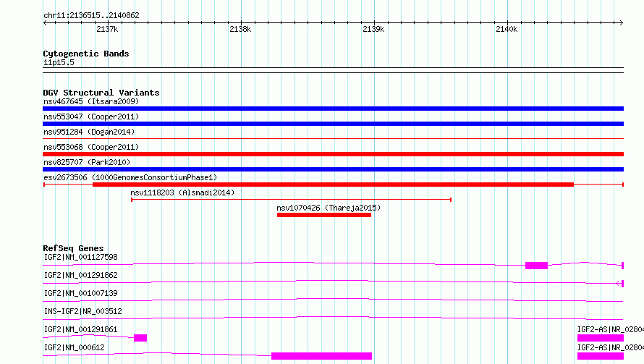Click the IGF2|NM_001007139 magenta transcript line
The width and height of the screenshot is (644, 364).
[x=333, y=300]
